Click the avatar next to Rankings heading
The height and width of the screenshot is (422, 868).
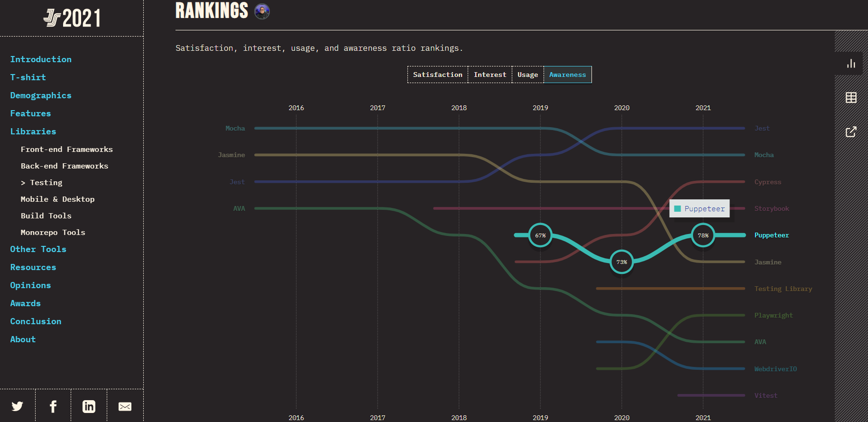click(x=262, y=11)
